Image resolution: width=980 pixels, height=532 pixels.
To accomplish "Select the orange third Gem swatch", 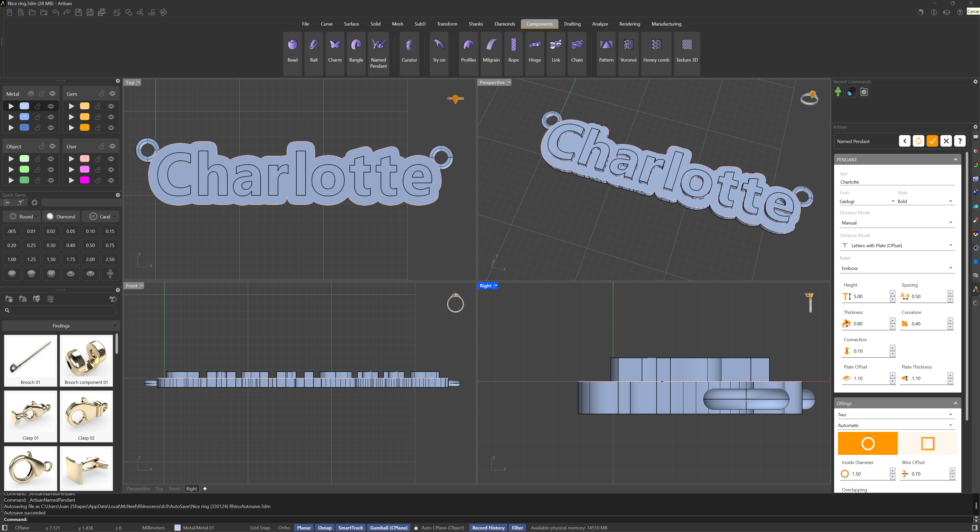I will point(85,128).
